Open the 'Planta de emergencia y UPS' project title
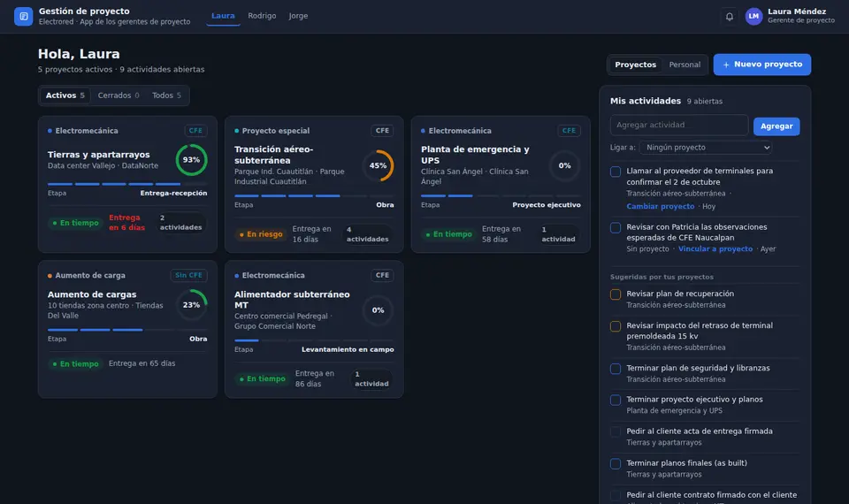The height and width of the screenshot is (504, 849). [475, 155]
